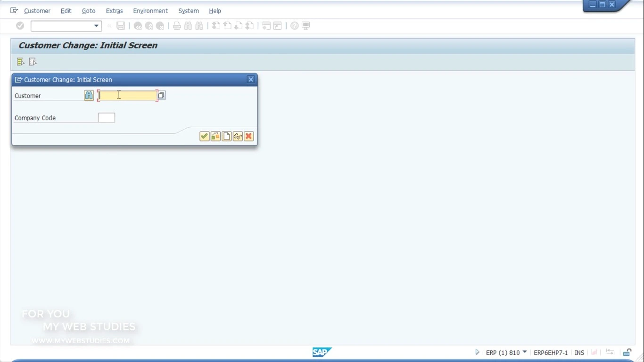The height and width of the screenshot is (362, 644).
Task: Click the transfer arrows status bar icon
Action: 611,352
